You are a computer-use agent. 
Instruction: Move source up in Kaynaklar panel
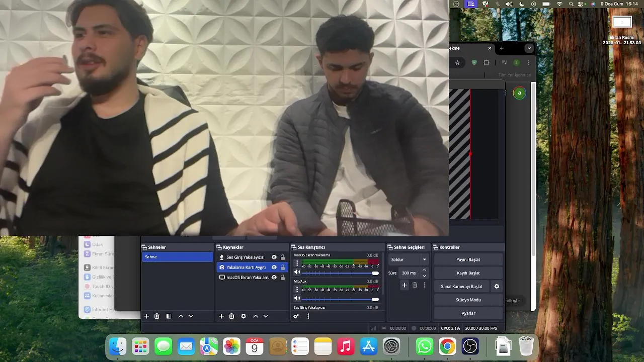pyautogui.click(x=256, y=316)
